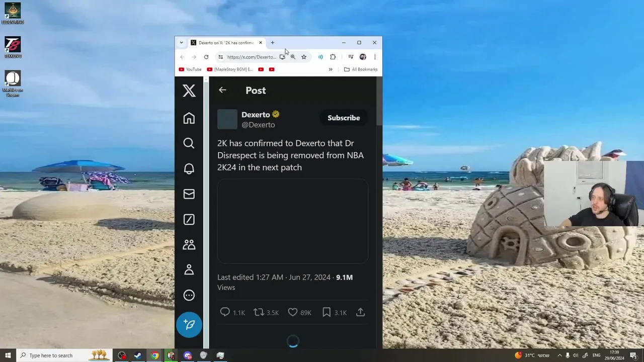Open Chrome Extensions puzzle icon
This screenshot has width=644, height=362.
click(333, 57)
